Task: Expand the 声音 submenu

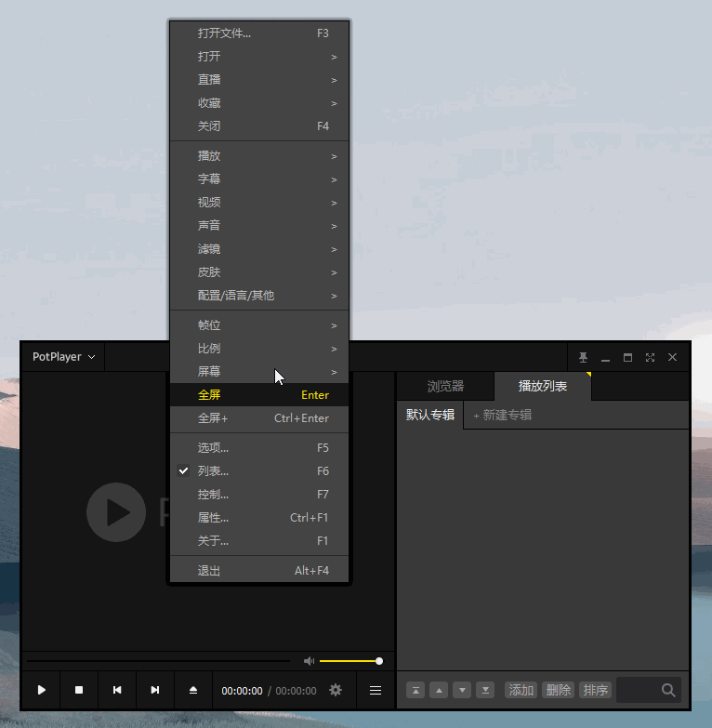Action: click(259, 226)
